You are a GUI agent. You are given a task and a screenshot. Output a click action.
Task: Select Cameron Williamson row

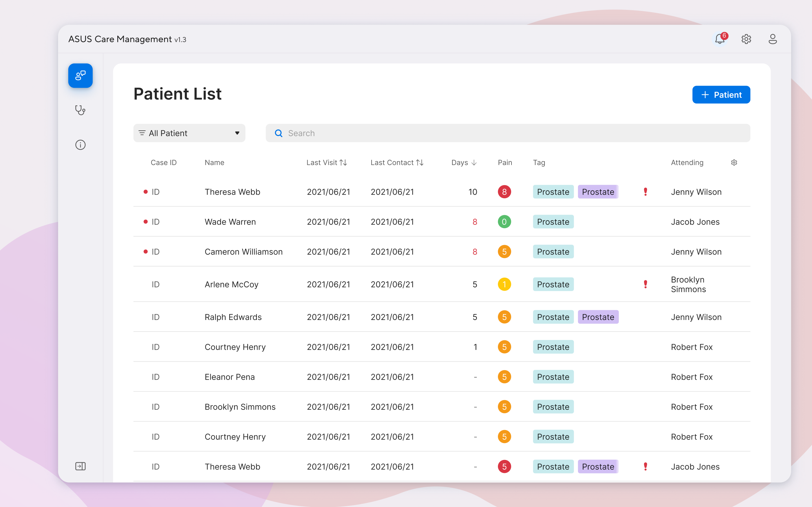coord(244,252)
